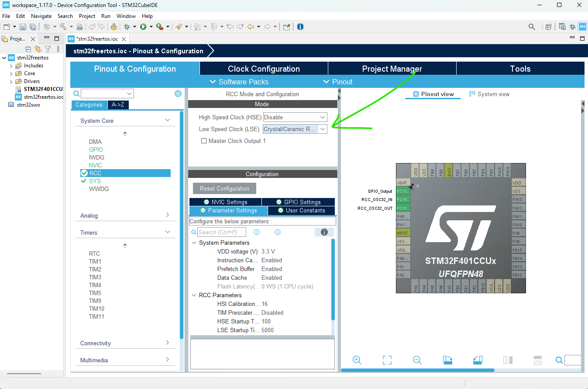The width and height of the screenshot is (588, 389).
Task: Open the Project Explorer filter icon
Action: (48, 49)
